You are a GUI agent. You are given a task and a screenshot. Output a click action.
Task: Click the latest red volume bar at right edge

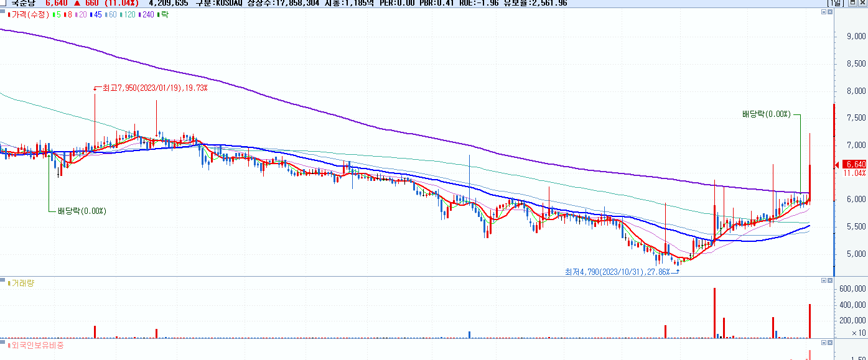point(810,321)
